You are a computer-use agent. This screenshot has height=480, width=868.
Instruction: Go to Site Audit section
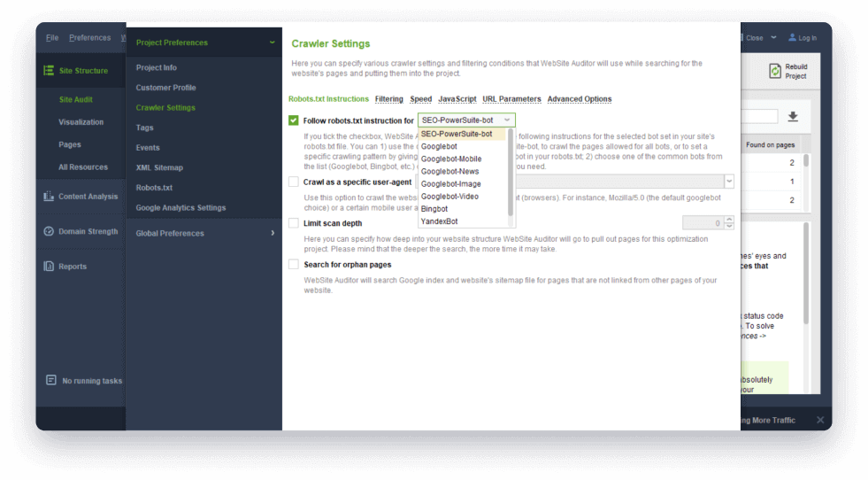click(76, 99)
